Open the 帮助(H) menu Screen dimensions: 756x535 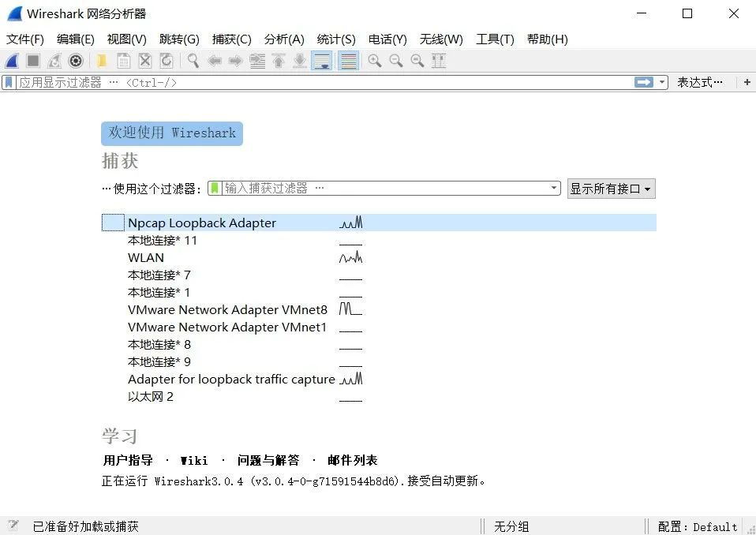[x=547, y=39]
